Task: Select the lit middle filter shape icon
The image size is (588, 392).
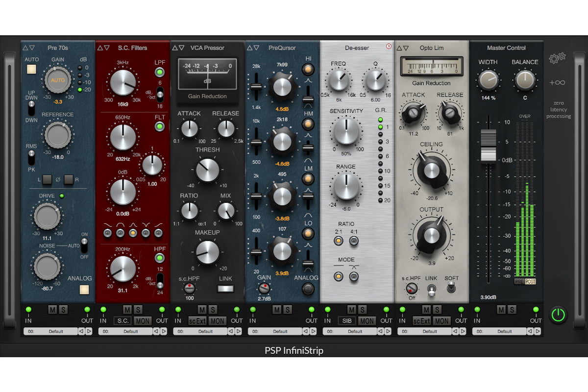Action: coord(133,233)
